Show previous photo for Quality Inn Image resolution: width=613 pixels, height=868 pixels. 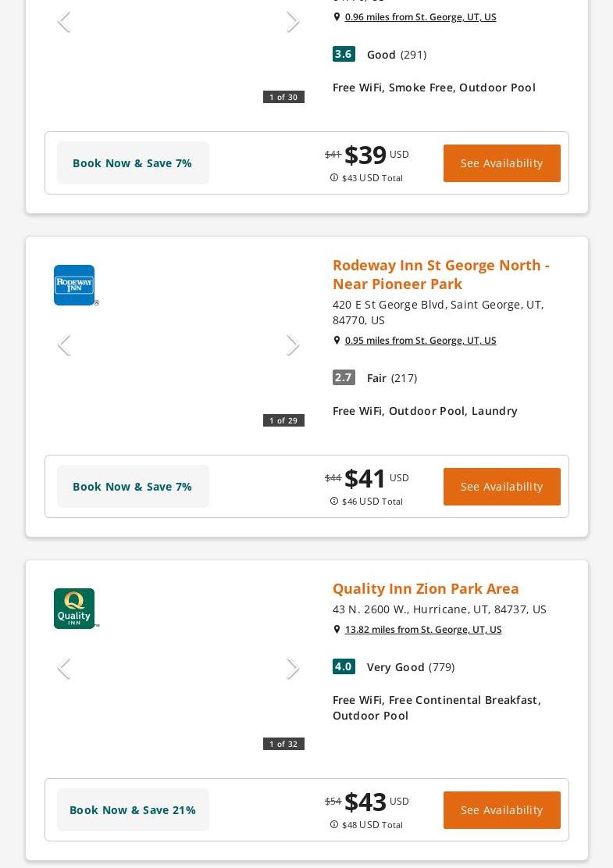[63, 669]
